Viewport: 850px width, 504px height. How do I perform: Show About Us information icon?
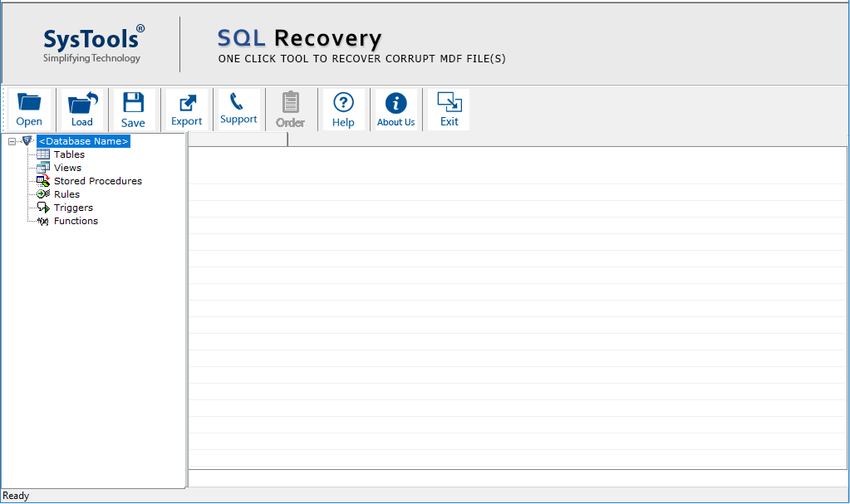pos(396,110)
